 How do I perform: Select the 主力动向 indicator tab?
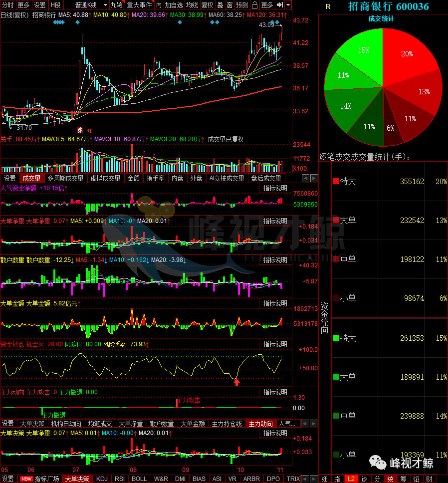point(261,424)
